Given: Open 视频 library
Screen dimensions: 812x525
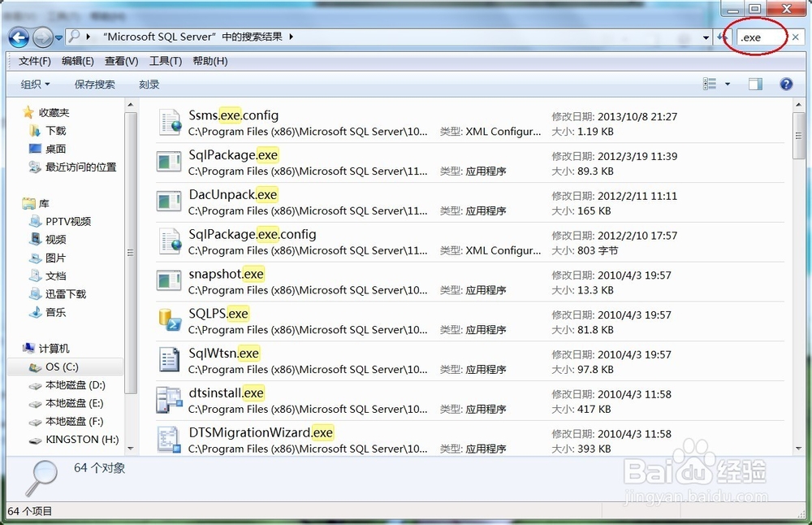Looking at the screenshot, I should coord(48,240).
